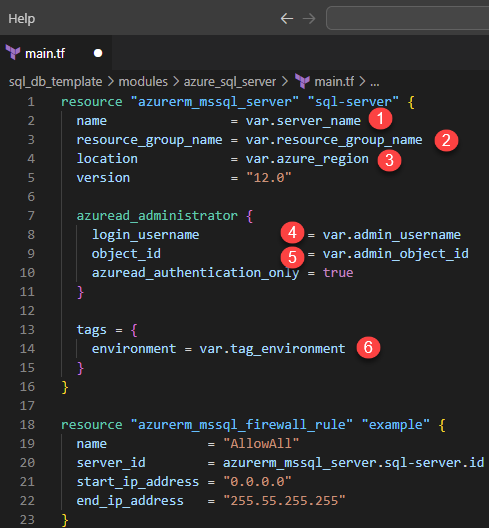Click the command center search box

(x=408, y=18)
